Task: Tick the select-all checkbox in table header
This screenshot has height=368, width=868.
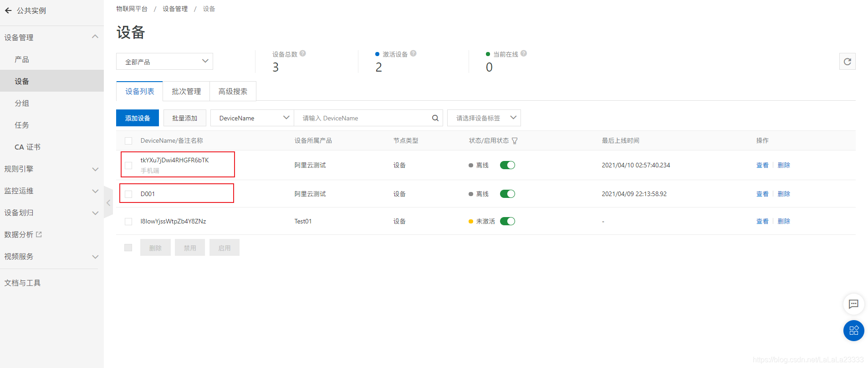Action: [128, 141]
